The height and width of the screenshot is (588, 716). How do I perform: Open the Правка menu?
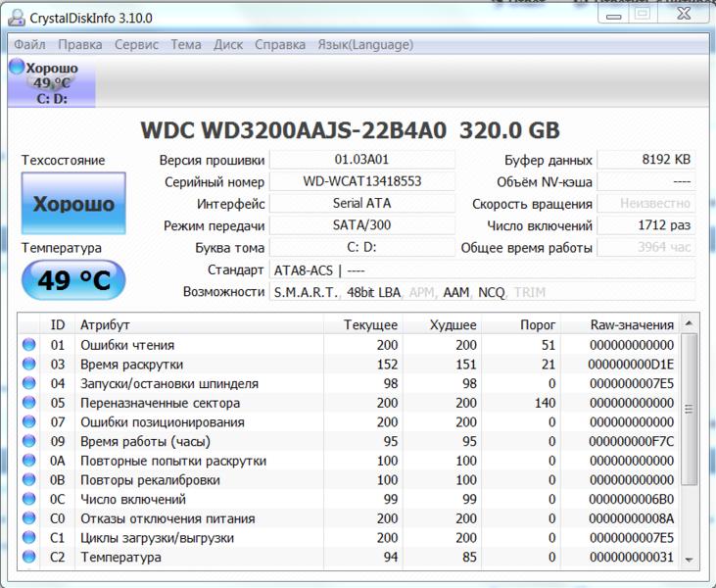pos(80,45)
